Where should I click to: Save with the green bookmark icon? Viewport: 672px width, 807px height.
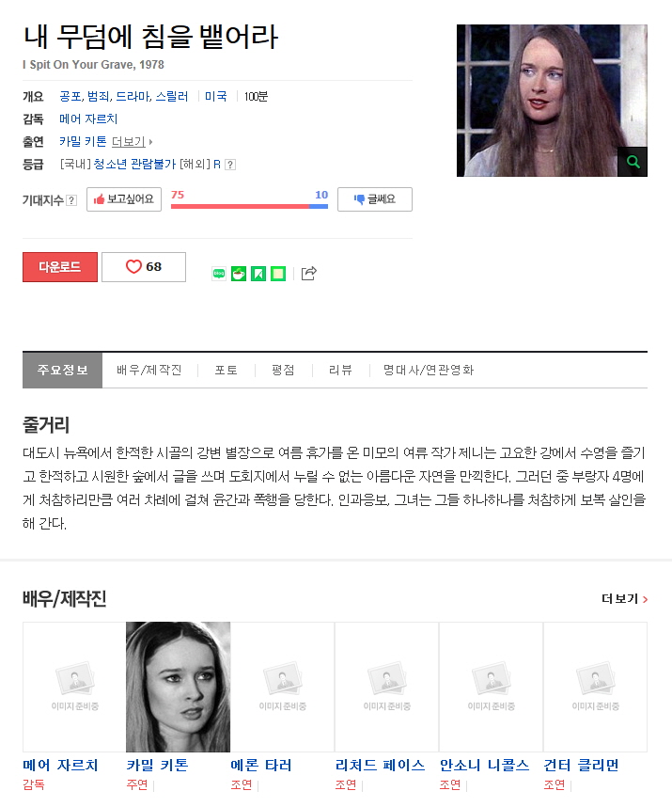pyautogui.click(x=258, y=274)
